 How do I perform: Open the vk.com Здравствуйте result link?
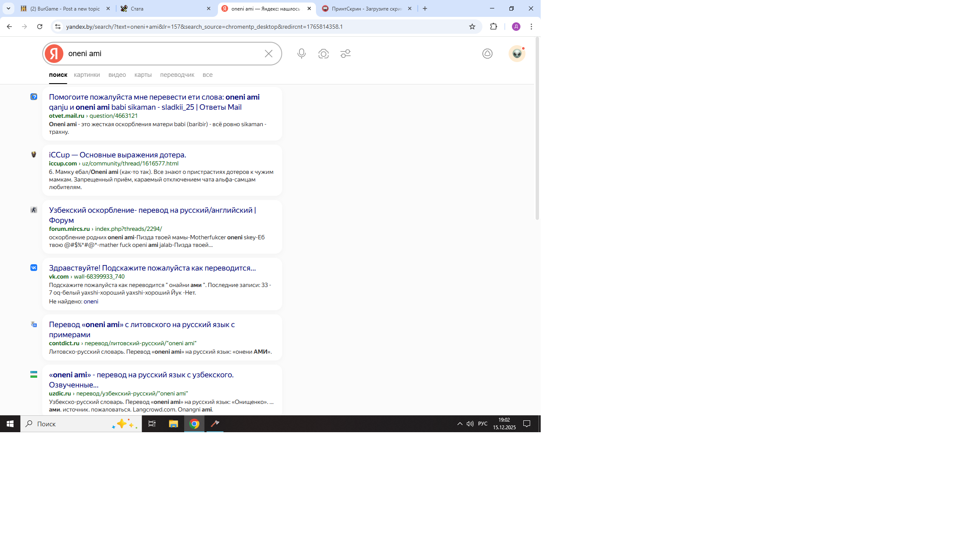pos(152,268)
